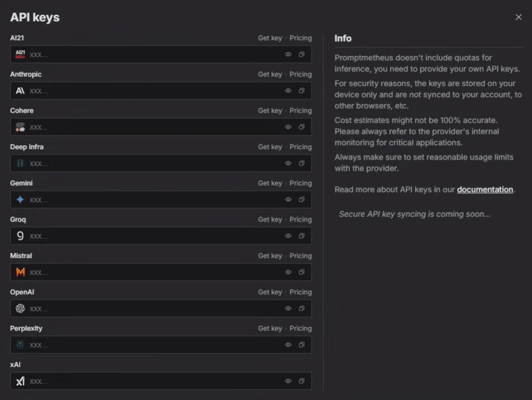View OpenAI Pricing page
The height and width of the screenshot is (400, 532).
(x=300, y=292)
